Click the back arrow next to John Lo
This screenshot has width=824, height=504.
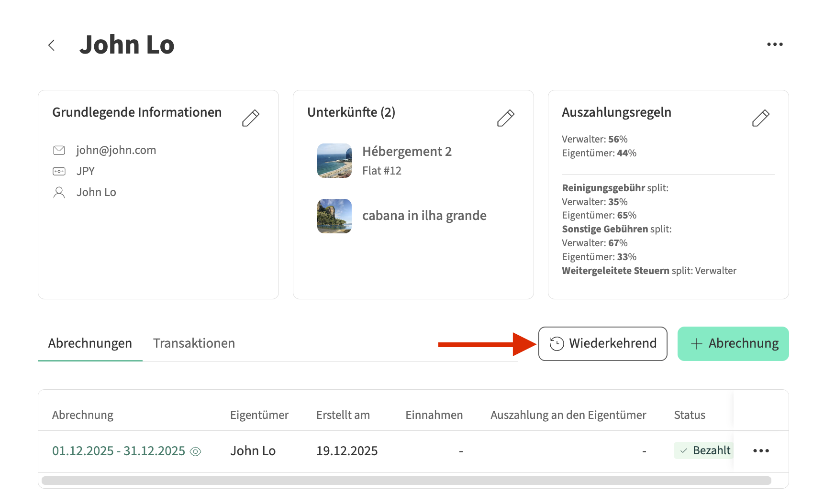tap(52, 45)
